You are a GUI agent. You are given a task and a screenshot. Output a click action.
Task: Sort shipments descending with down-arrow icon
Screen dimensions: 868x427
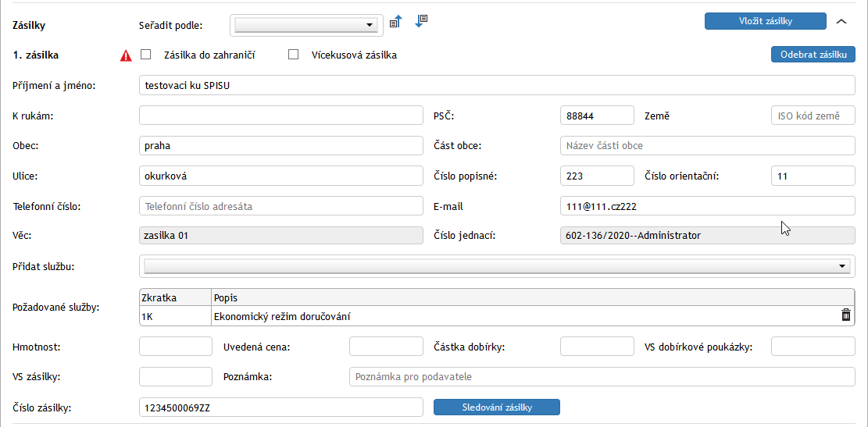pyautogui.click(x=421, y=21)
